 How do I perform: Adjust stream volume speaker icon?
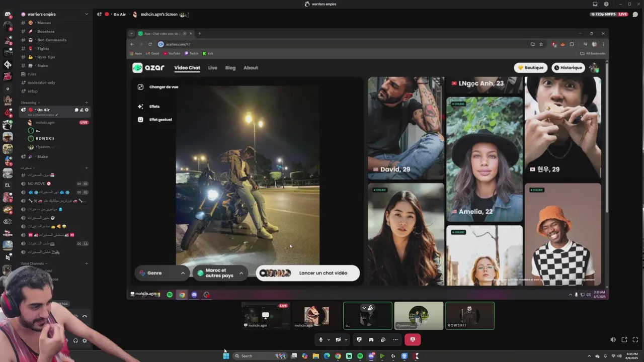(613, 339)
